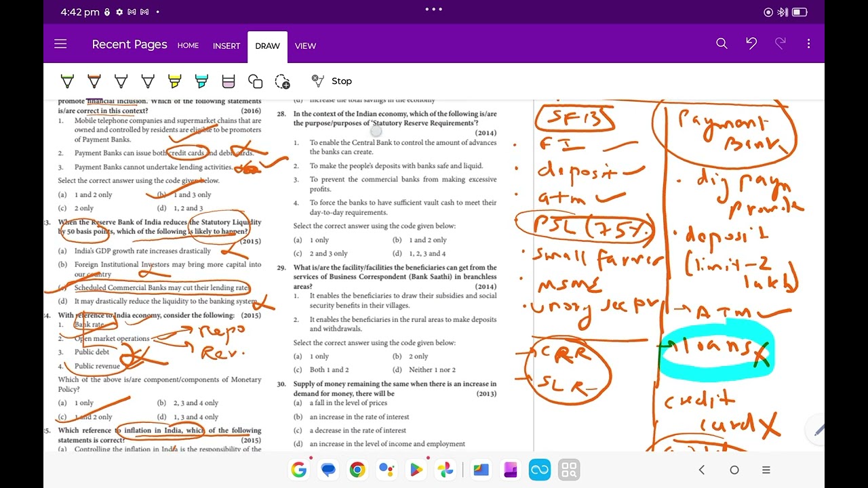Open Google Photos from the dock
This screenshot has width=868, height=488.
(x=445, y=470)
